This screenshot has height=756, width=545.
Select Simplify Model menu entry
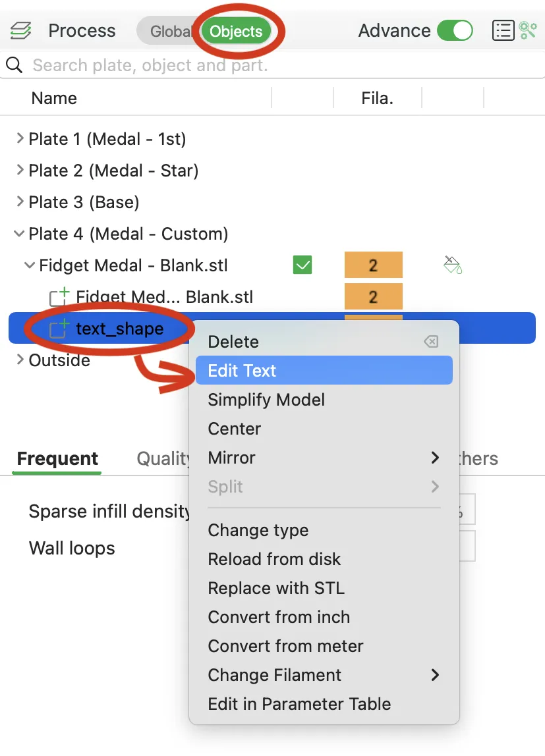(x=266, y=400)
